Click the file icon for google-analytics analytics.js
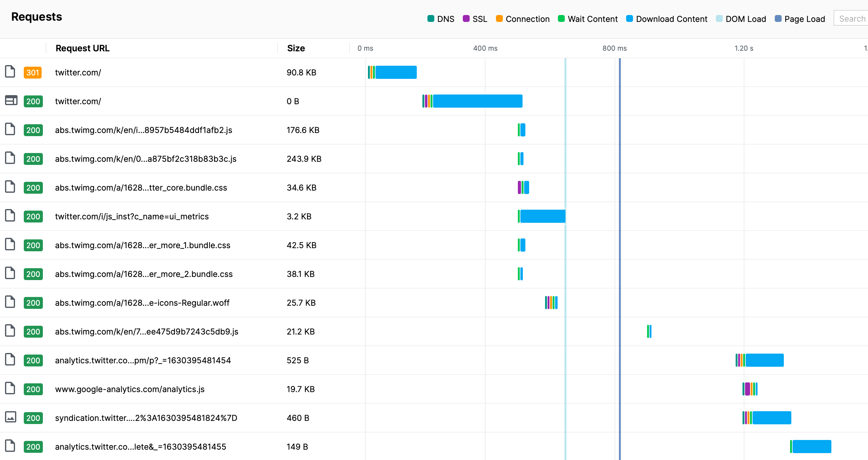The image size is (868, 460). click(10, 389)
